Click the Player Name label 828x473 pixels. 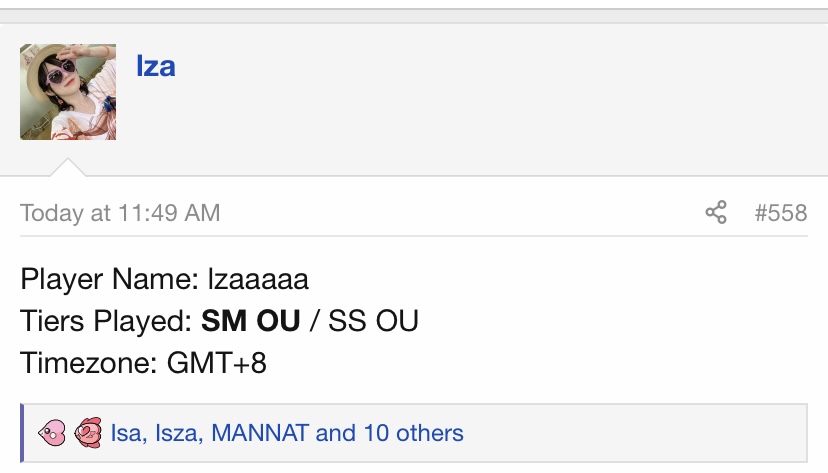109,279
